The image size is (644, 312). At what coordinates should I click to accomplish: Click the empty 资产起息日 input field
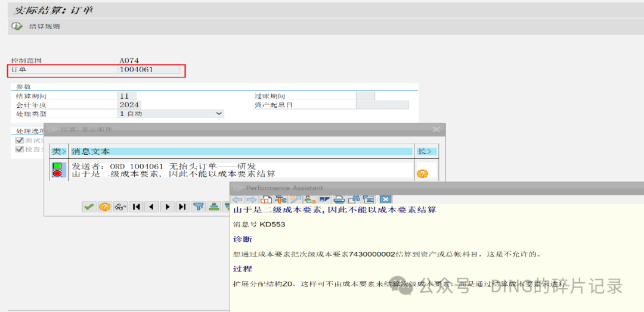[382, 105]
